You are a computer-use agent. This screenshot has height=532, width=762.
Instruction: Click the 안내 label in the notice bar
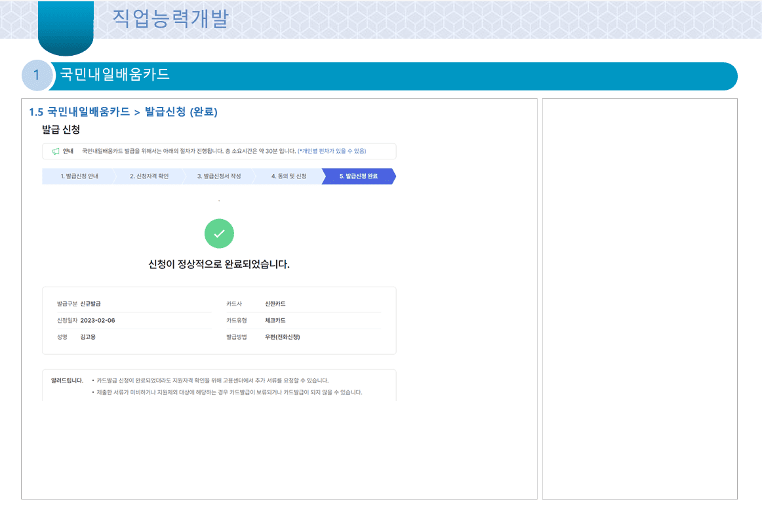coord(68,152)
